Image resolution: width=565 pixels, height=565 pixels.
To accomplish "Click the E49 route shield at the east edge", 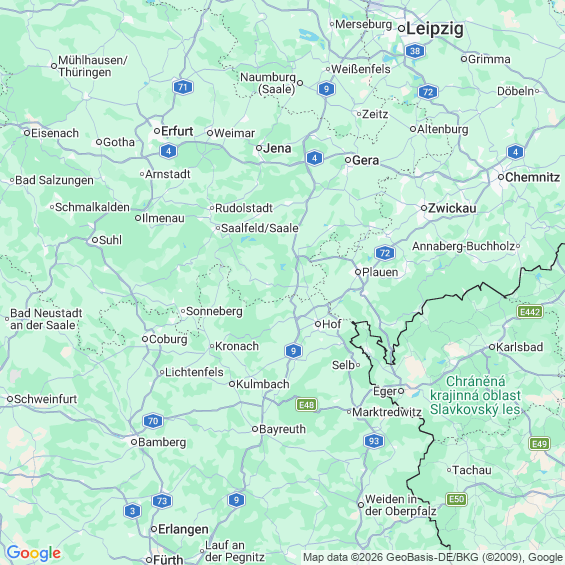I will [x=539, y=444].
